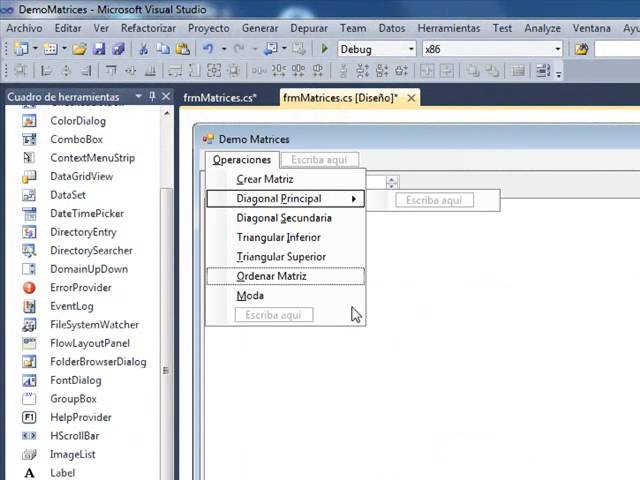
Task: Select the Ordenar Matriz menu item
Action: [271, 276]
